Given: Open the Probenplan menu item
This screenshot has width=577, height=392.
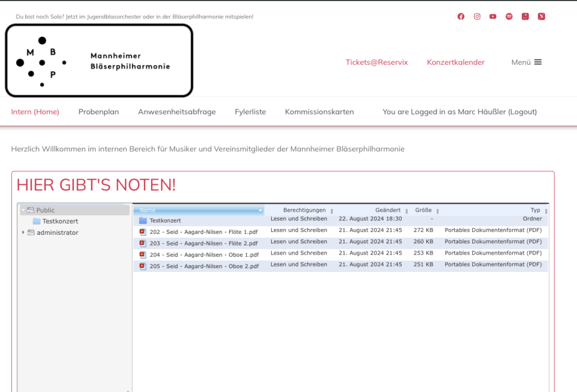Looking at the screenshot, I should click(99, 112).
